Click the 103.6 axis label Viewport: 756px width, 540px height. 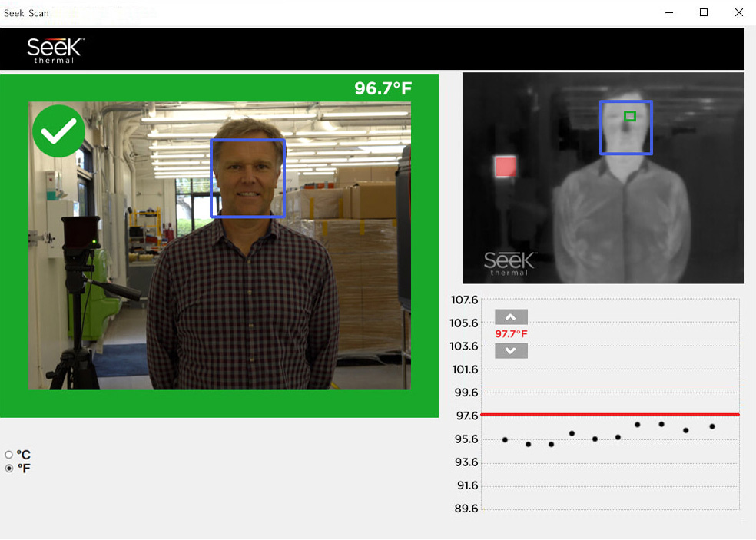pyautogui.click(x=464, y=346)
